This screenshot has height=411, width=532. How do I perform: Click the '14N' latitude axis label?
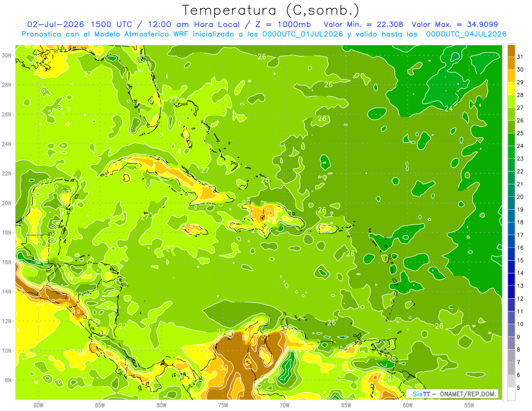[8, 291]
